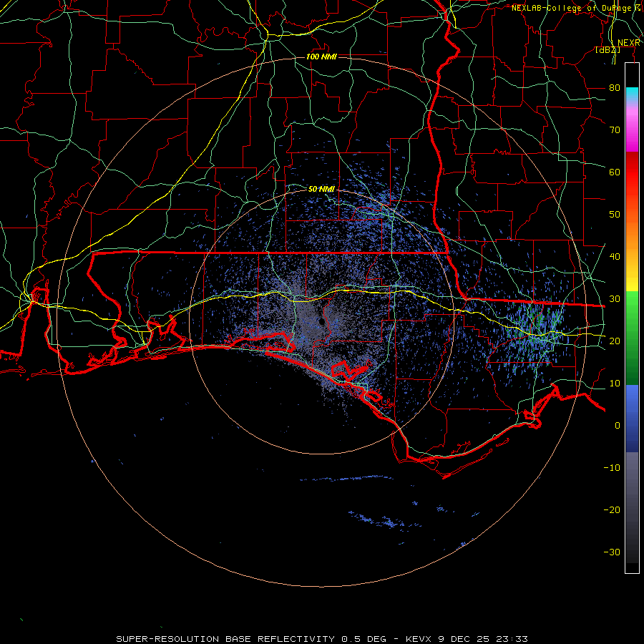Click the black radar site dot at center
644x644 pixels.
(x=321, y=323)
